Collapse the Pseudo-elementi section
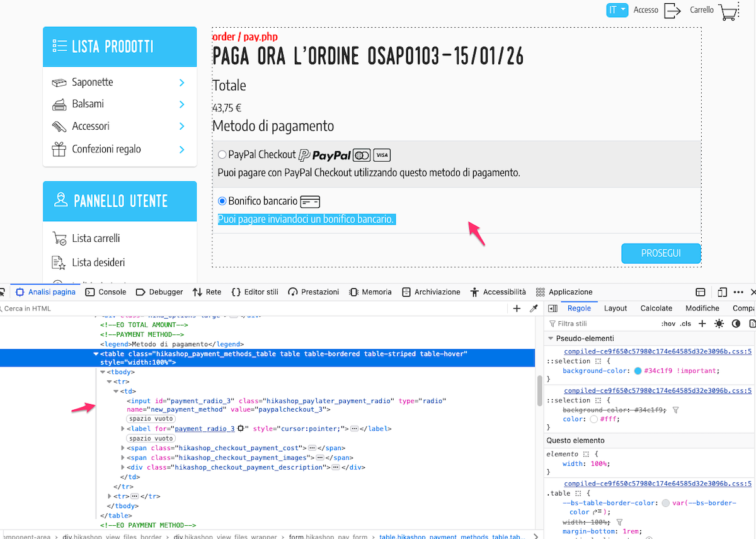This screenshot has width=756, height=539. pyautogui.click(x=550, y=339)
